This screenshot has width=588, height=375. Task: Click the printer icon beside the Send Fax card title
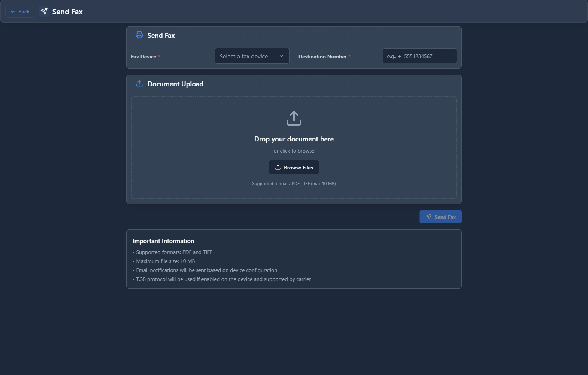coord(139,35)
